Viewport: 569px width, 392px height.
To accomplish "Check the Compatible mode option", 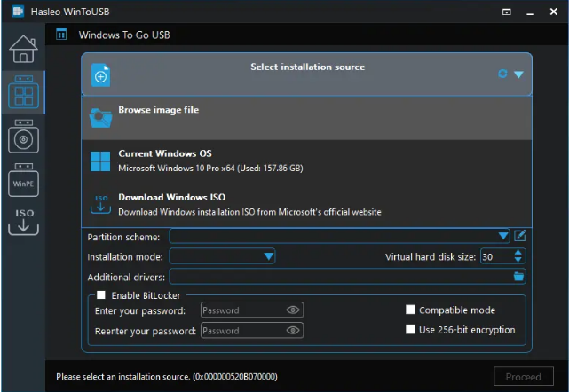I will [410, 310].
